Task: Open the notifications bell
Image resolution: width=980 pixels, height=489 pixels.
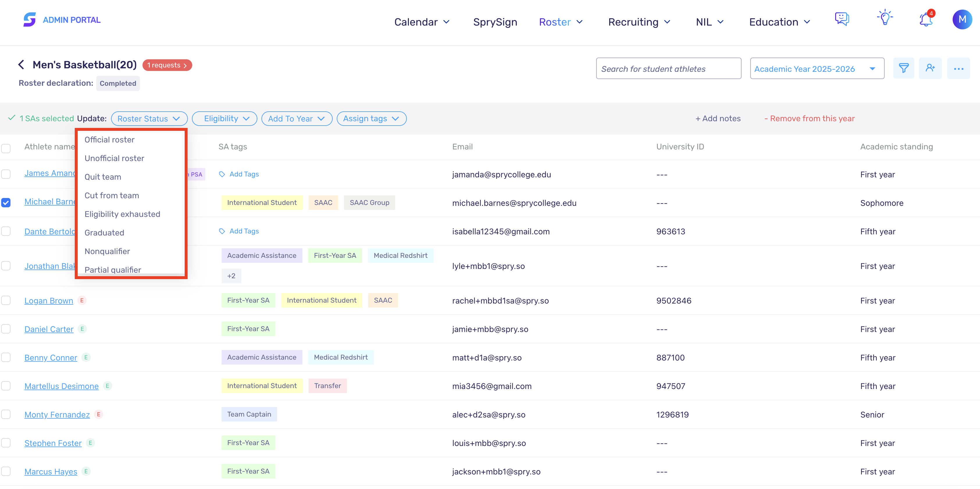Action: 926,19
